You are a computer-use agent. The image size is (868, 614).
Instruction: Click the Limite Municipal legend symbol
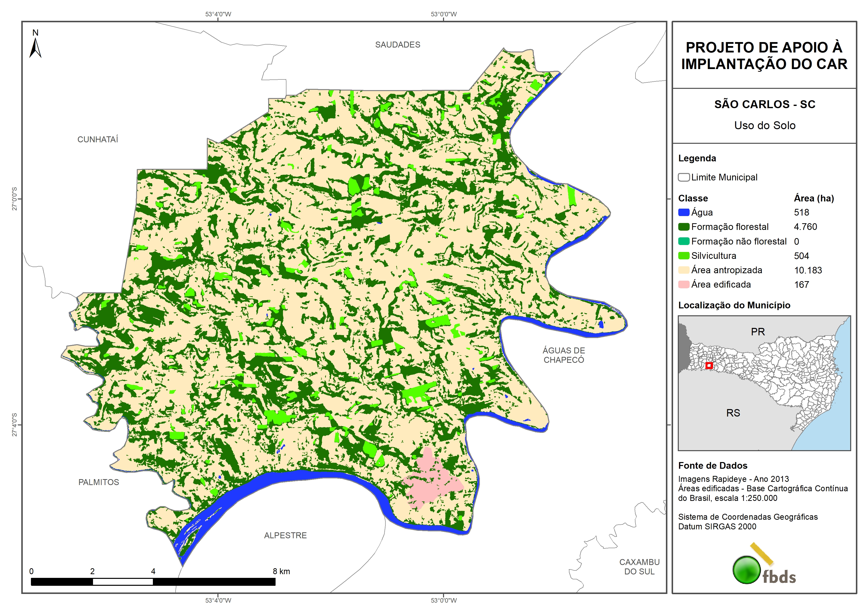[x=683, y=177]
